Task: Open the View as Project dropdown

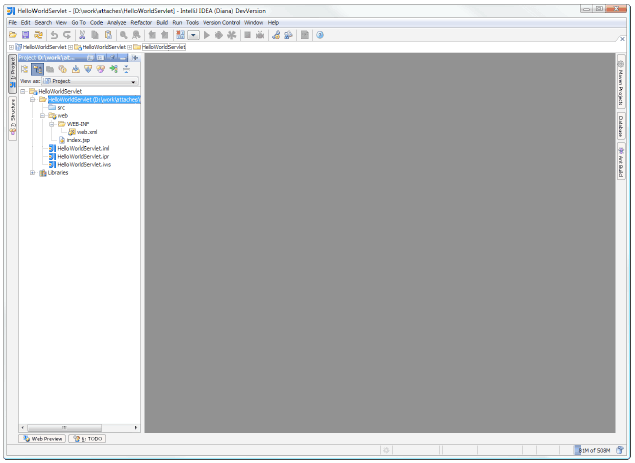Action: [90, 81]
